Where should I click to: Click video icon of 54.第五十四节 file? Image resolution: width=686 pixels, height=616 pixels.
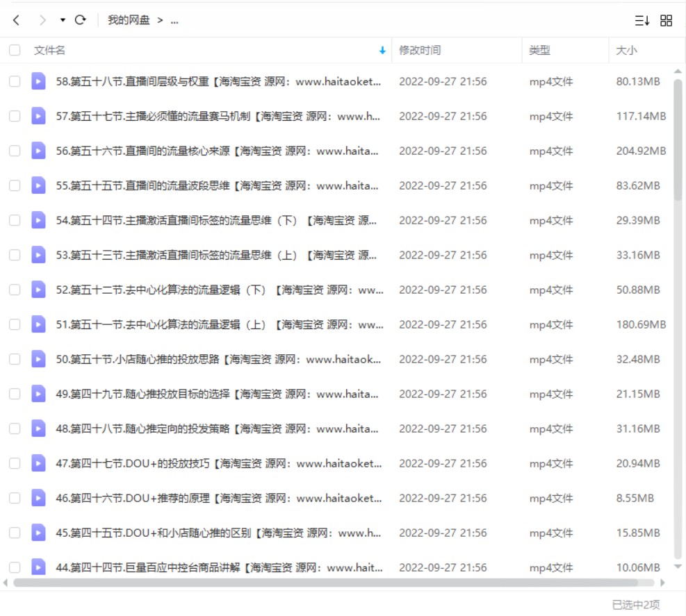pyautogui.click(x=38, y=220)
